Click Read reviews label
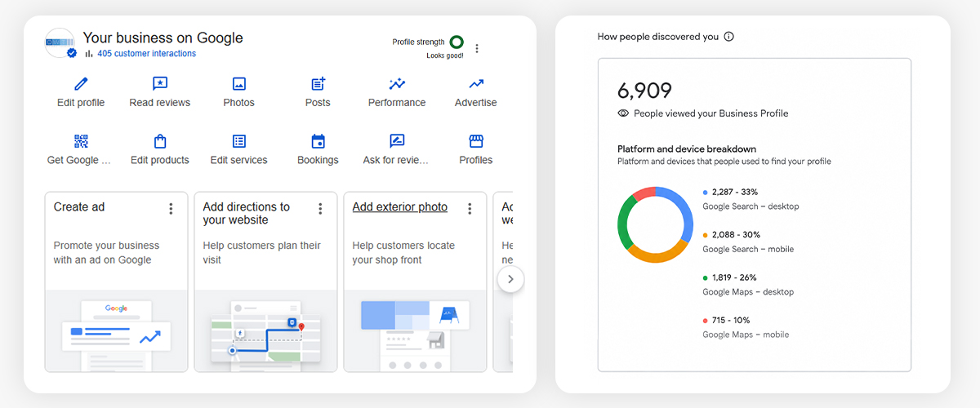This screenshot has width=980, height=408. [160, 103]
